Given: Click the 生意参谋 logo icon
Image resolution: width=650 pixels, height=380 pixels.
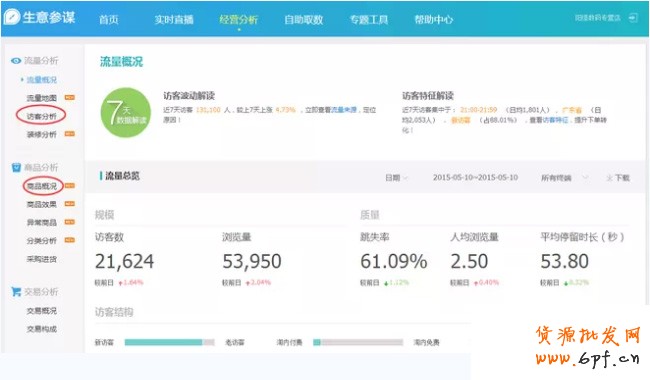Looking at the screenshot, I should (x=12, y=17).
